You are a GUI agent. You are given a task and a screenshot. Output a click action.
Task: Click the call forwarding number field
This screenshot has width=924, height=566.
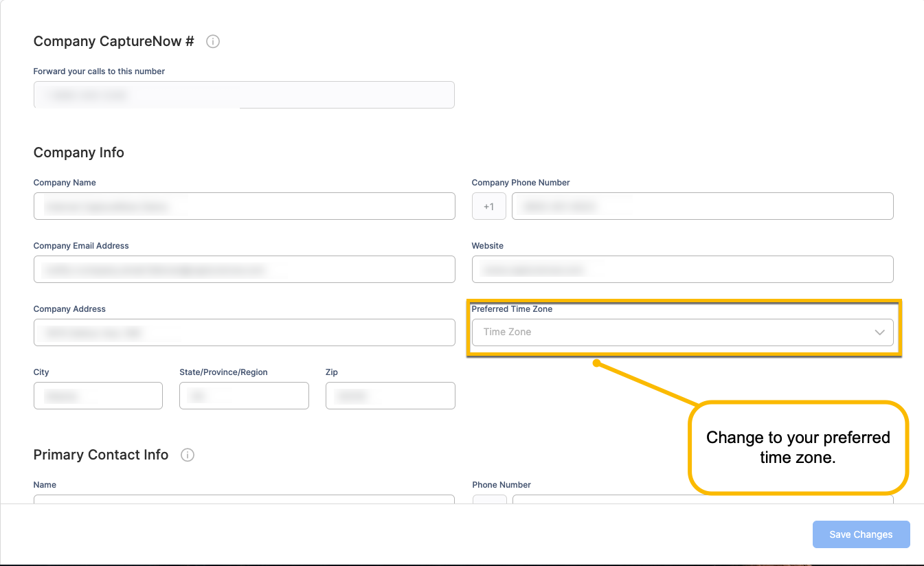coord(244,95)
